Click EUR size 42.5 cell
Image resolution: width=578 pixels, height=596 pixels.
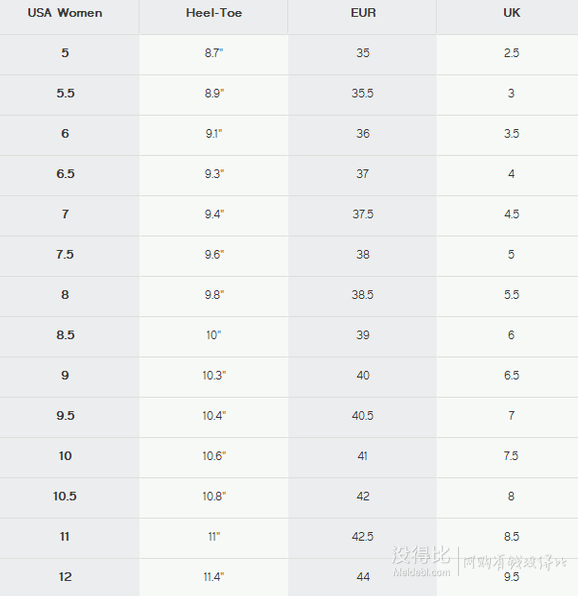[x=363, y=536]
